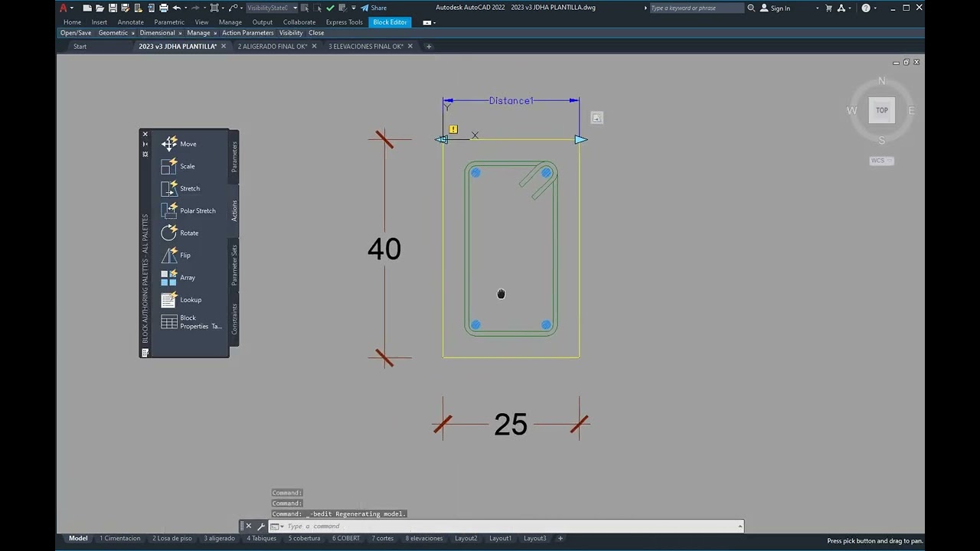Switch to the Parameters palette tab
This screenshot has width=980, height=551.
coord(234,156)
